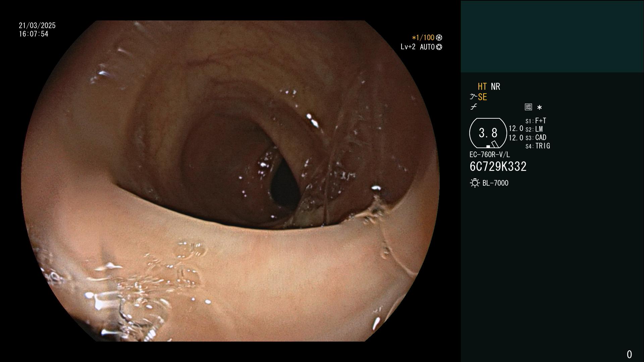Viewport: 644px width, 362px height.
Task: Select the HT indicator
Action: 482,86
